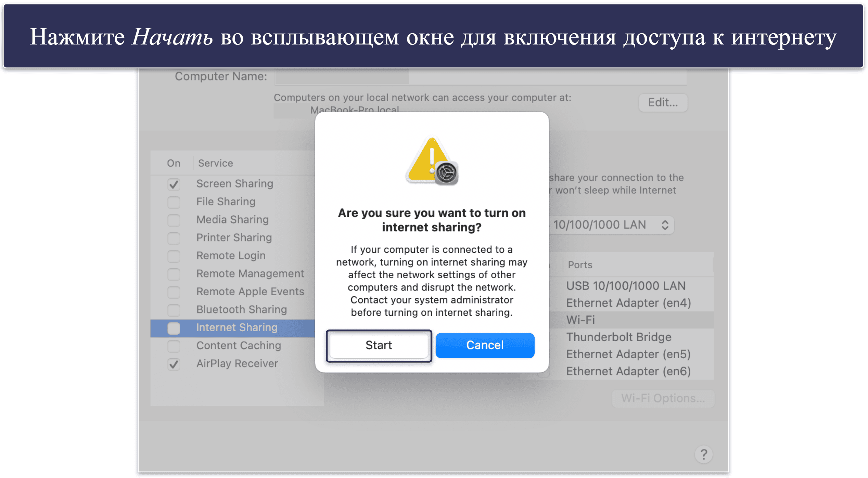Viewport: 868px width, 478px height.
Task: Click the Ports column header
Action: click(x=580, y=265)
